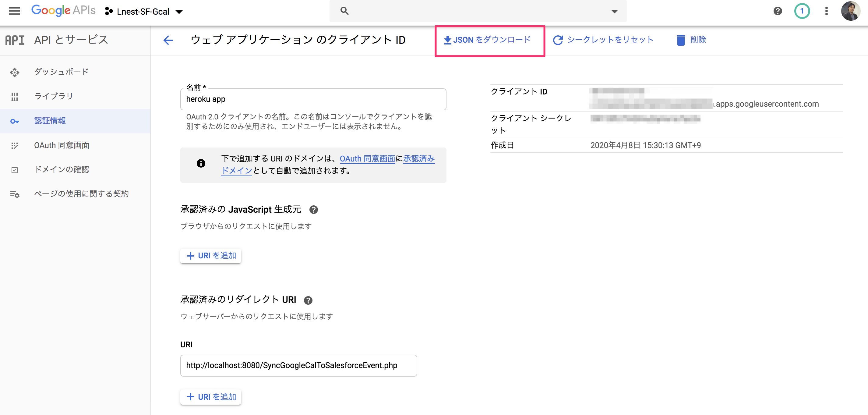Expand the search options dropdown arrow
The width and height of the screenshot is (868, 415).
(615, 11)
